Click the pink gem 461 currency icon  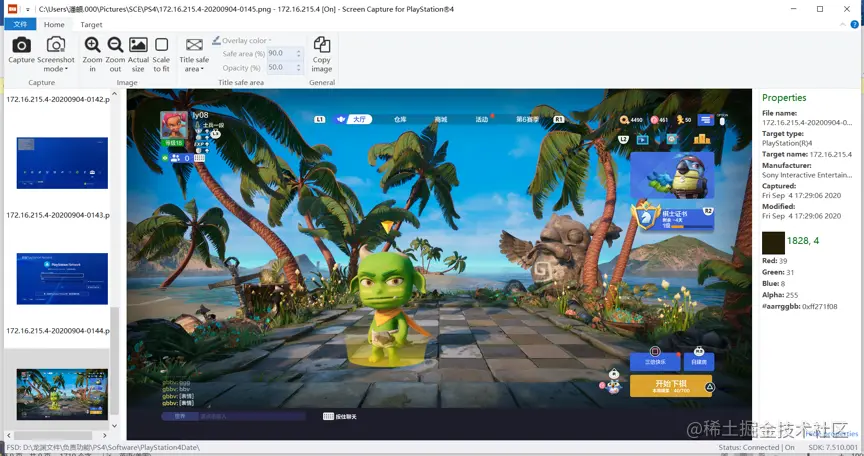(x=654, y=120)
